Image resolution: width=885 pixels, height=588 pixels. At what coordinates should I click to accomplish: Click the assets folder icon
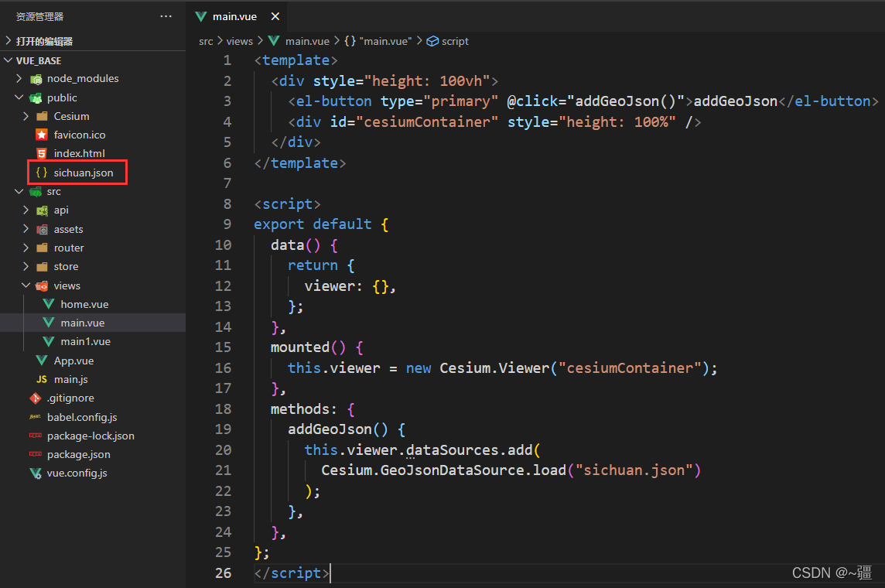coord(43,229)
